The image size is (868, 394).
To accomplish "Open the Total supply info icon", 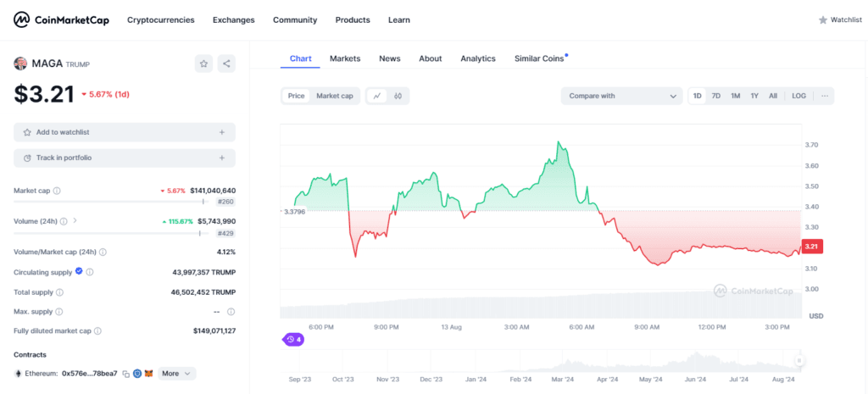I will [x=60, y=291].
